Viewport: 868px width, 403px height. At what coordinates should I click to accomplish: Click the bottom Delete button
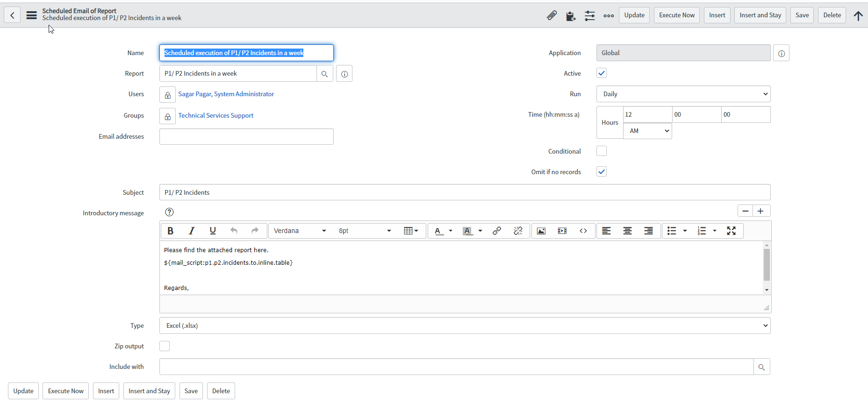(221, 391)
